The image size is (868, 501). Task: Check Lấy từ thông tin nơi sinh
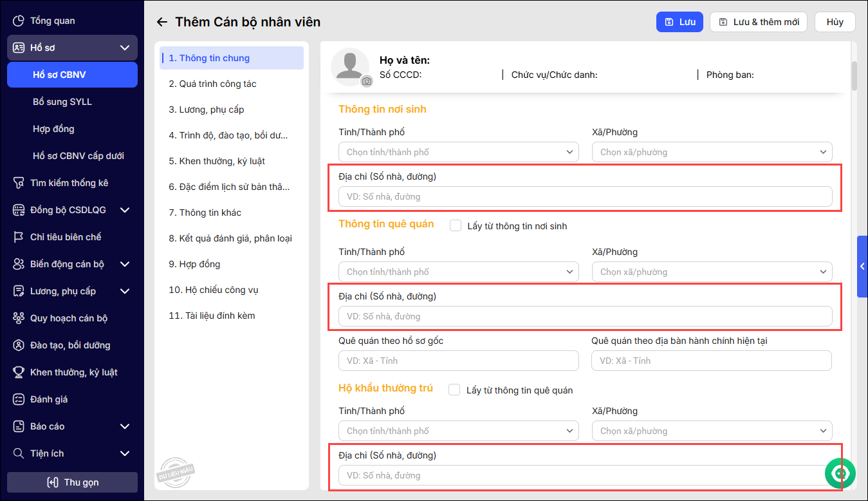456,225
